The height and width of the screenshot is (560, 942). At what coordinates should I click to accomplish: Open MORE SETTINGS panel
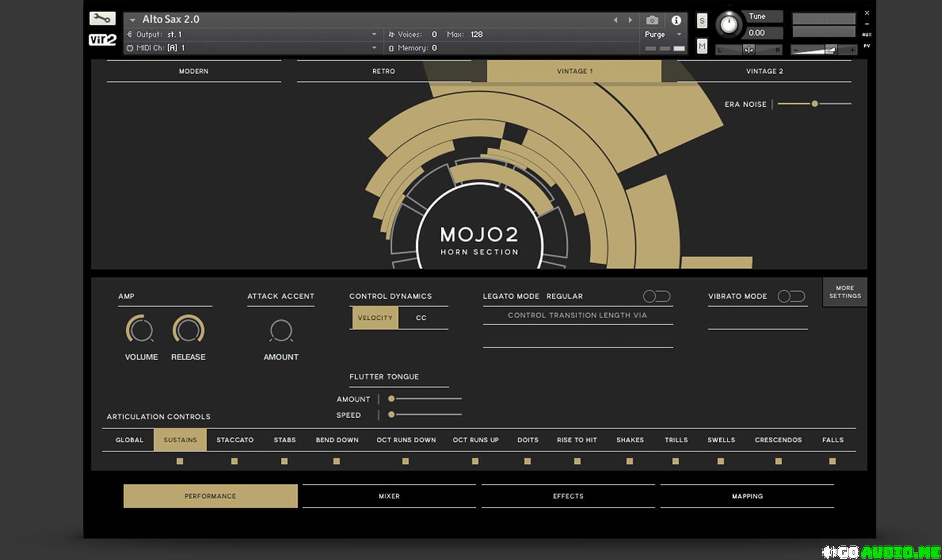click(845, 292)
